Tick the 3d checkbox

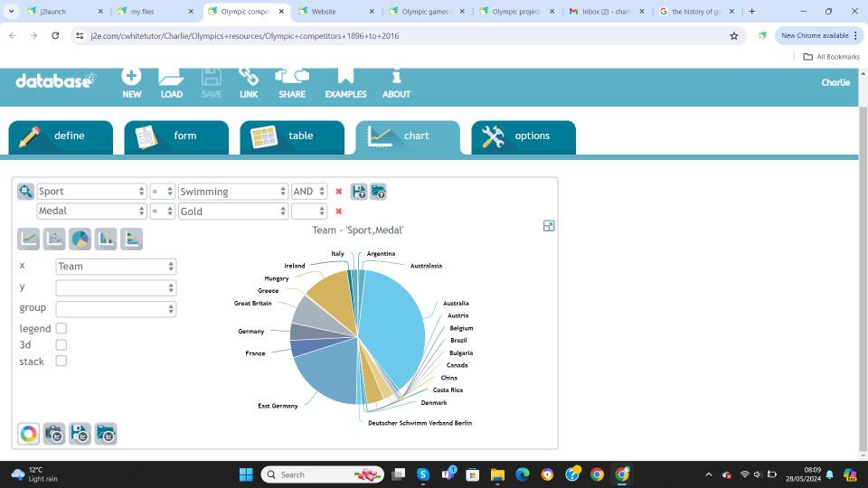point(61,345)
